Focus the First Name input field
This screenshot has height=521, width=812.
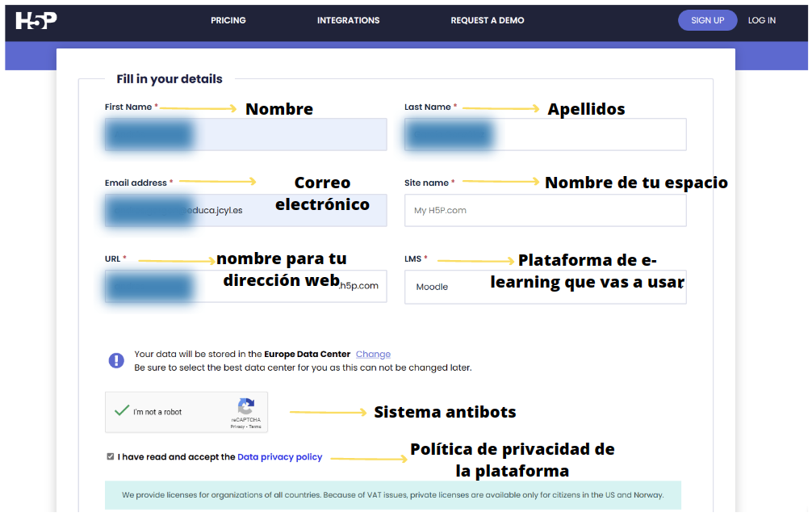pyautogui.click(x=245, y=134)
